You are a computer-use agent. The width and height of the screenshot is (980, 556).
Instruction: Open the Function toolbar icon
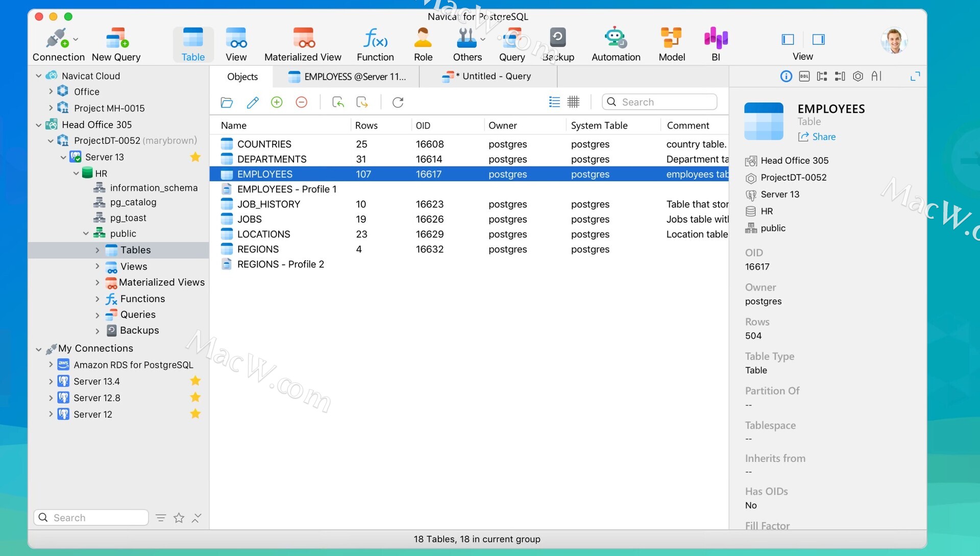point(375,45)
